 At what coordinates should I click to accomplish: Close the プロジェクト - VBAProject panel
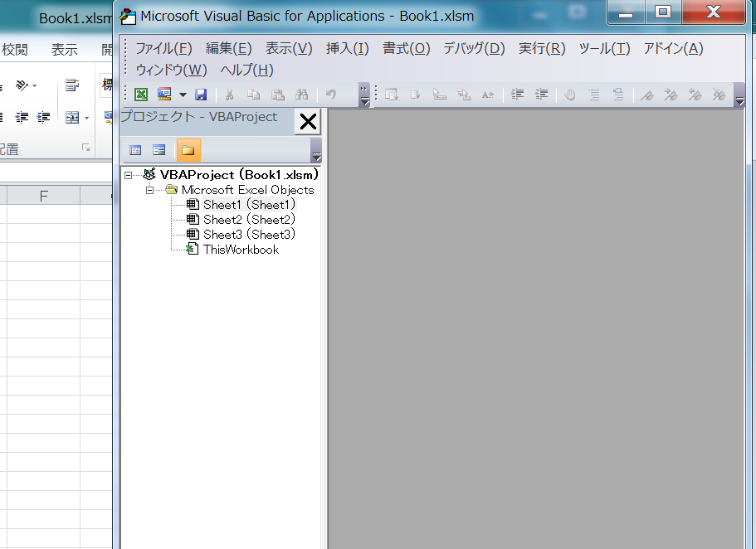(308, 121)
